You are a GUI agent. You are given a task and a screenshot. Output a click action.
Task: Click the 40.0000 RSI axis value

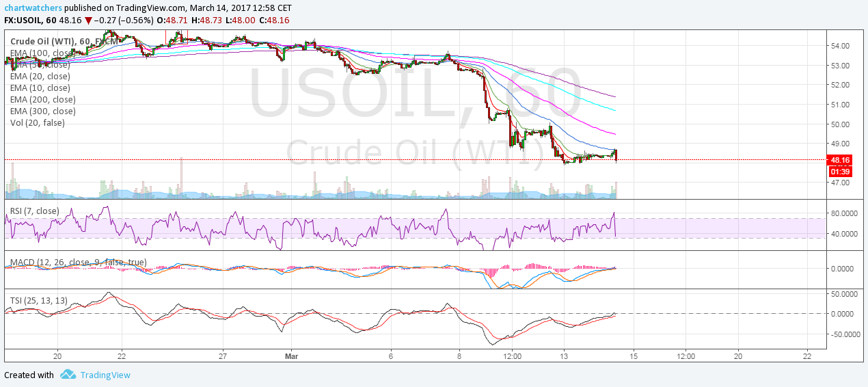[844, 234]
